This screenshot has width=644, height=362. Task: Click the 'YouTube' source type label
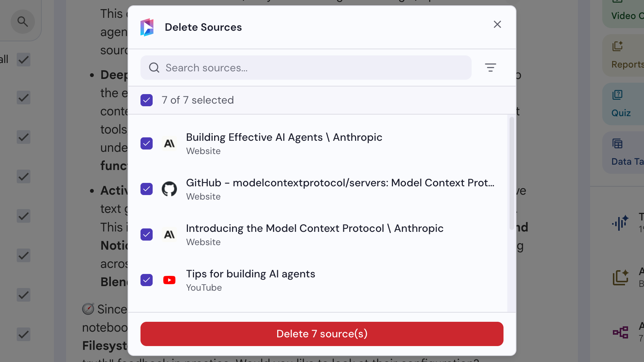click(x=204, y=288)
